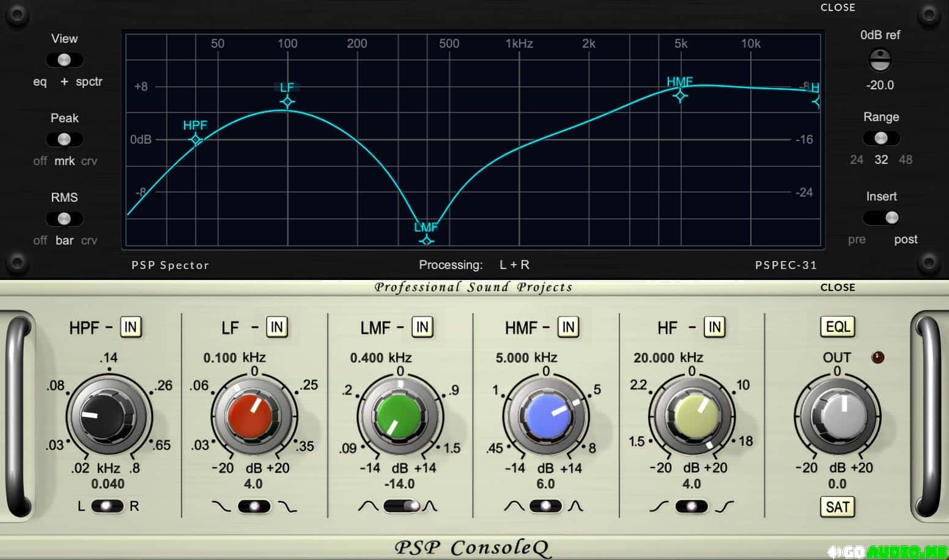Choose the Peak crv option
The image size is (949, 560).
point(89,161)
